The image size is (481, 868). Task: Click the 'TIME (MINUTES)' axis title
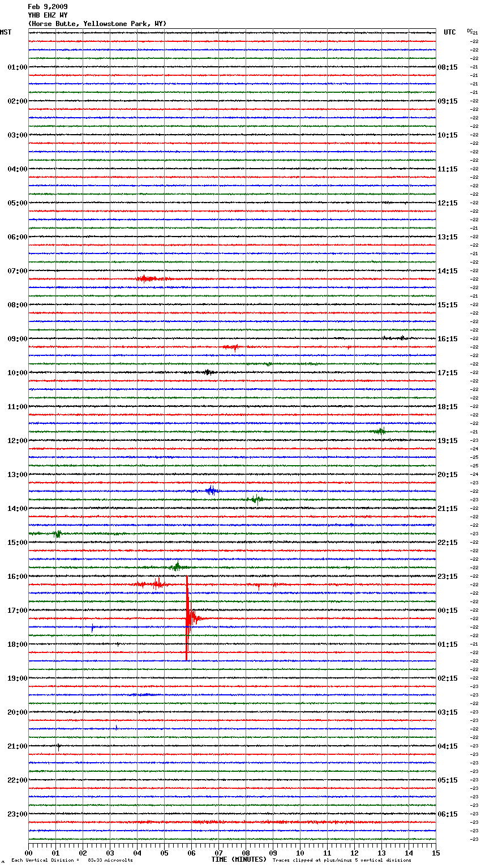coord(239,860)
